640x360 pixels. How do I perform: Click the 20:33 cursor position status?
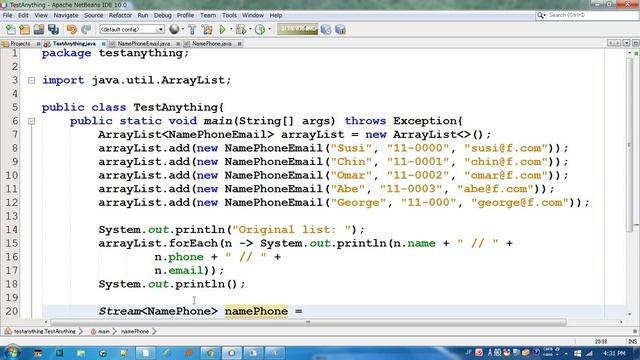click(601, 342)
